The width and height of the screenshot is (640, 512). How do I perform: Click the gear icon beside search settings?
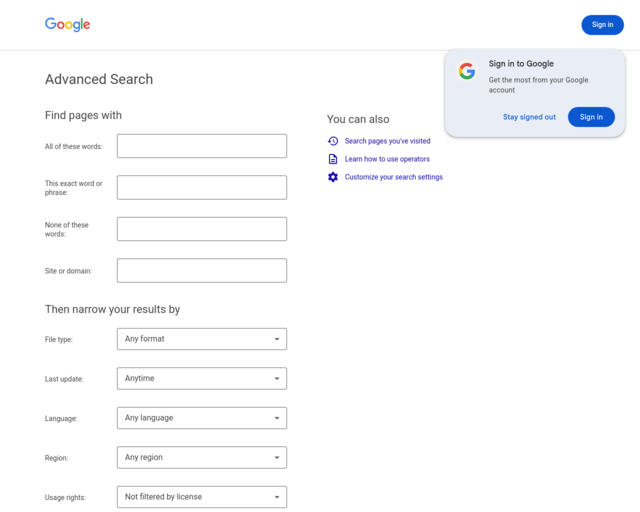333,177
